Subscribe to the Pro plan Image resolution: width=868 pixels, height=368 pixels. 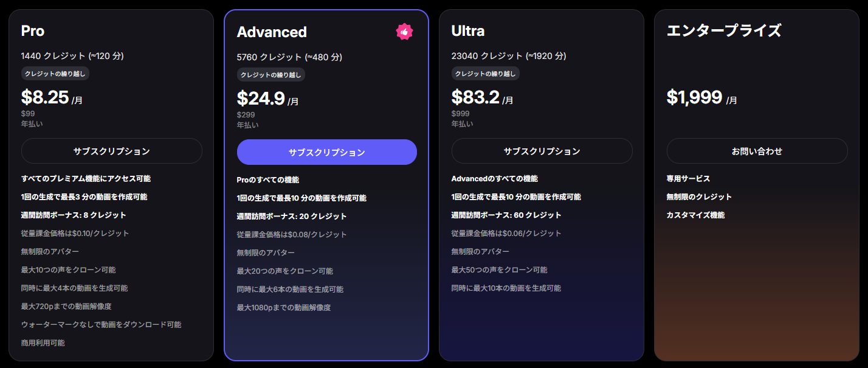click(112, 151)
